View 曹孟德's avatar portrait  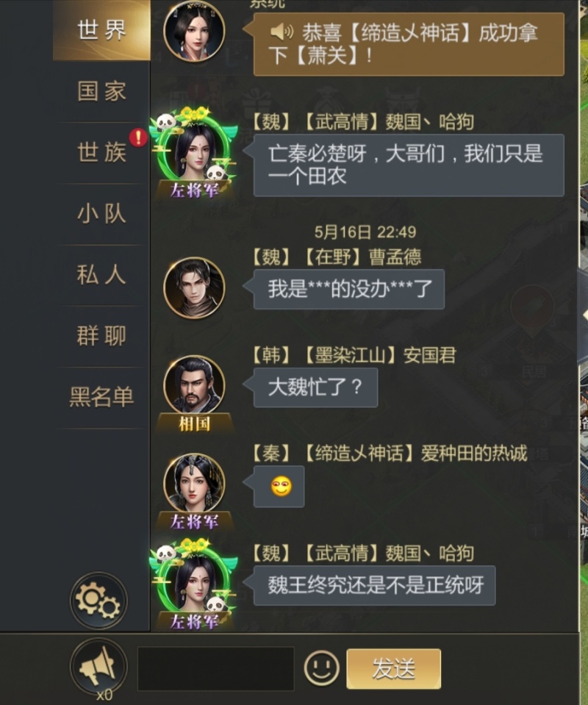194,287
